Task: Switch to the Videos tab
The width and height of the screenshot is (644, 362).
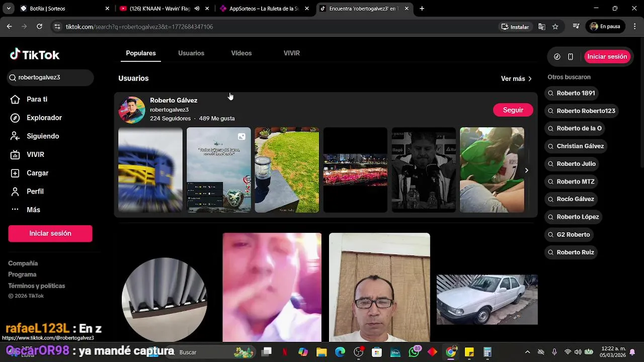Action: pyautogui.click(x=242, y=53)
